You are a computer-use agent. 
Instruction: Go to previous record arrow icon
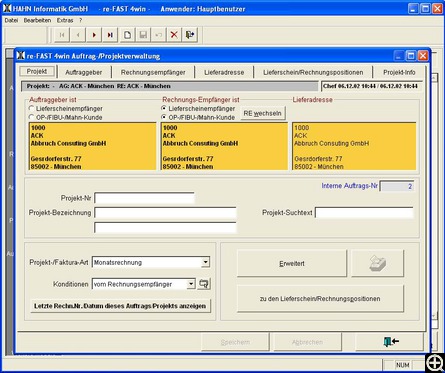[78, 35]
